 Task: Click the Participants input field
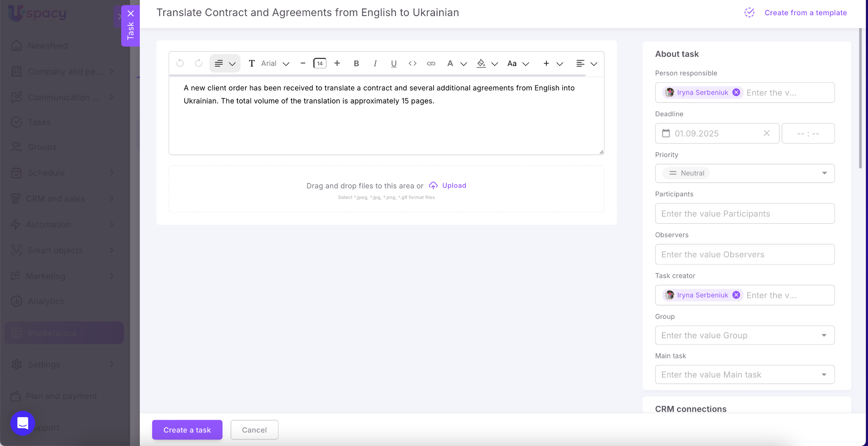744,214
